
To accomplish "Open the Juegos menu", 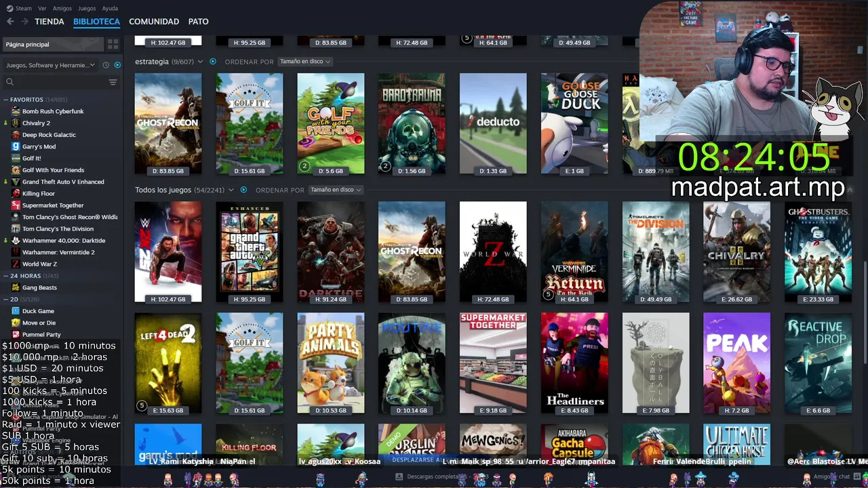I will pyautogui.click(x=87, y=8).
